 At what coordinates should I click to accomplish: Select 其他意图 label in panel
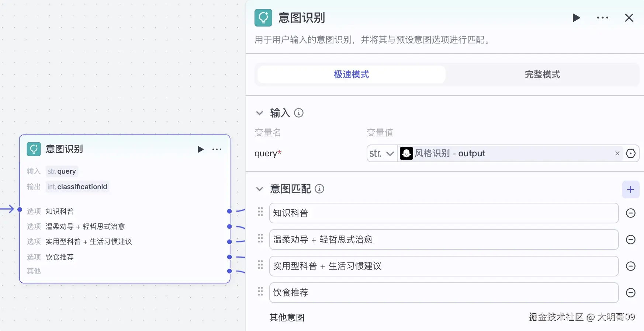click(287, 317)
